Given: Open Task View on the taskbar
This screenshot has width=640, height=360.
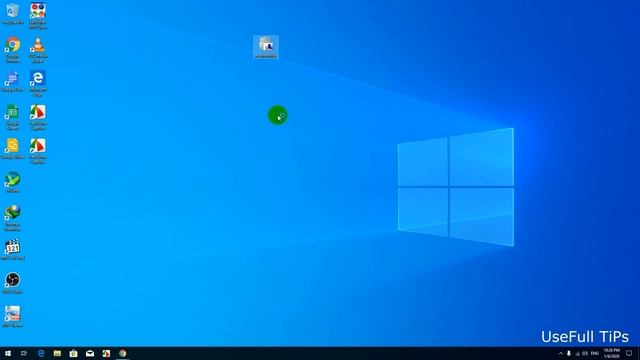Looking at the screenshot, I should (24, 353).
